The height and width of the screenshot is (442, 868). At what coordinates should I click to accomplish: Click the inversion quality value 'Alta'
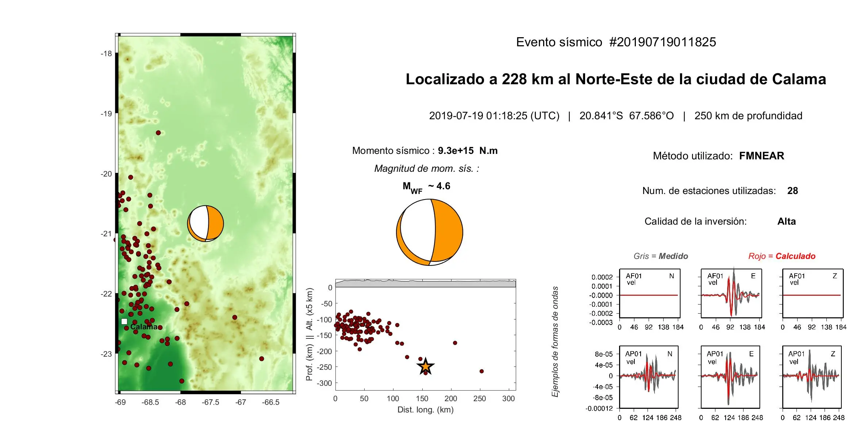pos(786,221)
